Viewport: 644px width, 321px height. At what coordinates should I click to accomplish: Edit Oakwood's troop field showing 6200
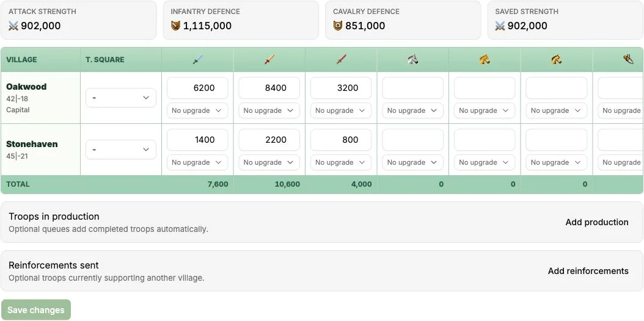click(197, 88)
